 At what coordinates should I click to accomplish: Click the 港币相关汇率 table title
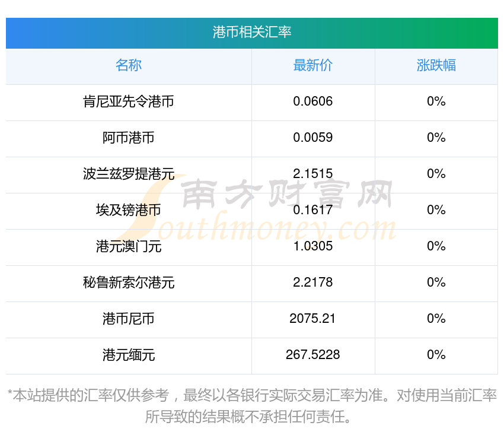(251, 32)
